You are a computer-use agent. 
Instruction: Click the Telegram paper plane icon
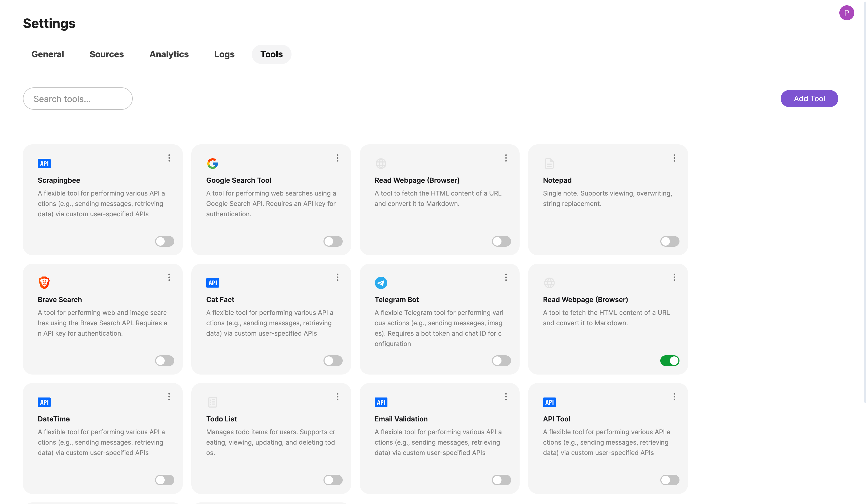click(381, 283)
